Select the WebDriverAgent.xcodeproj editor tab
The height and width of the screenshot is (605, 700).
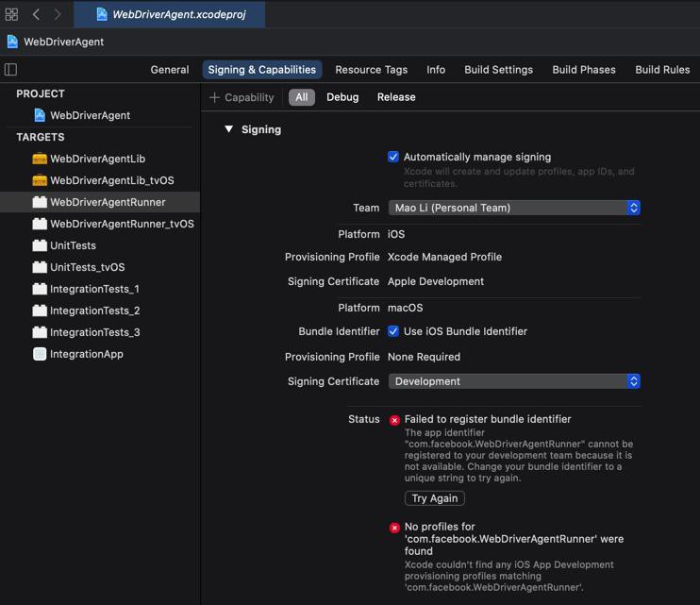[170, 14]
